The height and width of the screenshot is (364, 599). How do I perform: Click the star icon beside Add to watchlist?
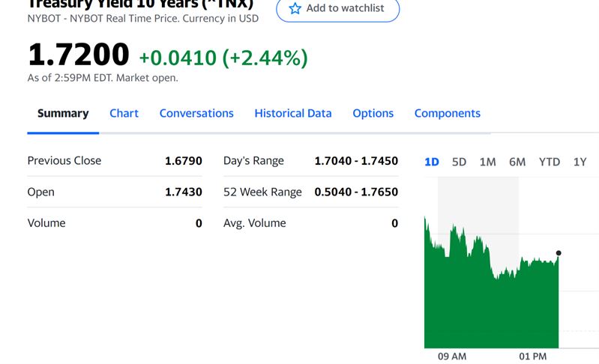tap(295, 8)
